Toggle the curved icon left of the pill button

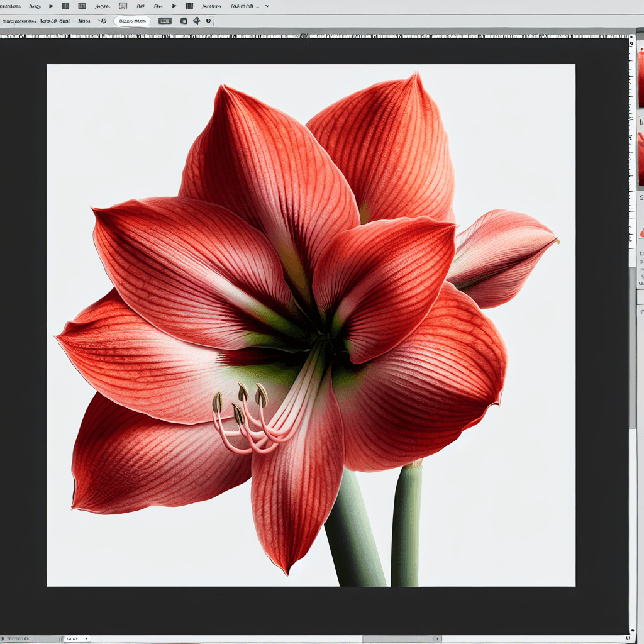point(102,21)
